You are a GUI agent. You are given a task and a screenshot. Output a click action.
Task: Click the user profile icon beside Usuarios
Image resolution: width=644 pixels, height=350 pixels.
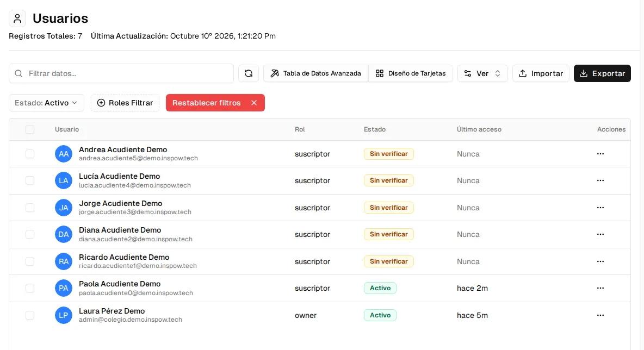(17, 18)
